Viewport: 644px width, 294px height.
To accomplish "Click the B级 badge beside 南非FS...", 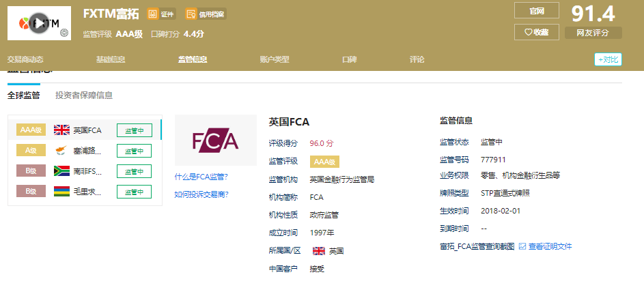I will (31, 171).
